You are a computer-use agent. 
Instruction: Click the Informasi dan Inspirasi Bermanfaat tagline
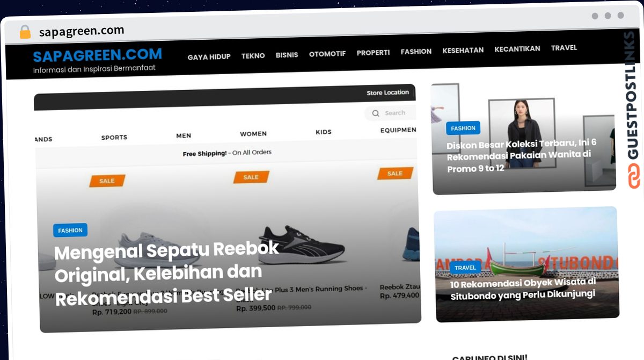point(94,69)
